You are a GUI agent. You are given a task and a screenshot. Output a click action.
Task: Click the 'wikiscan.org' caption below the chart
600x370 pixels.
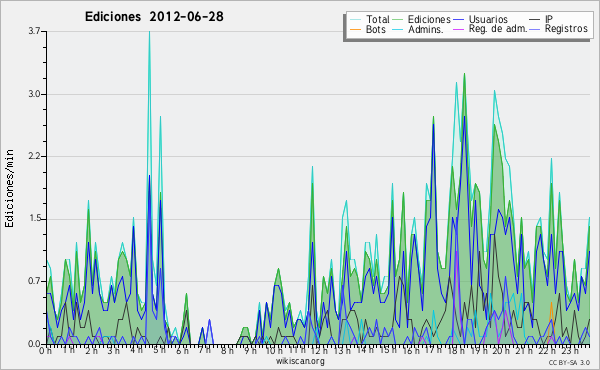300,361
